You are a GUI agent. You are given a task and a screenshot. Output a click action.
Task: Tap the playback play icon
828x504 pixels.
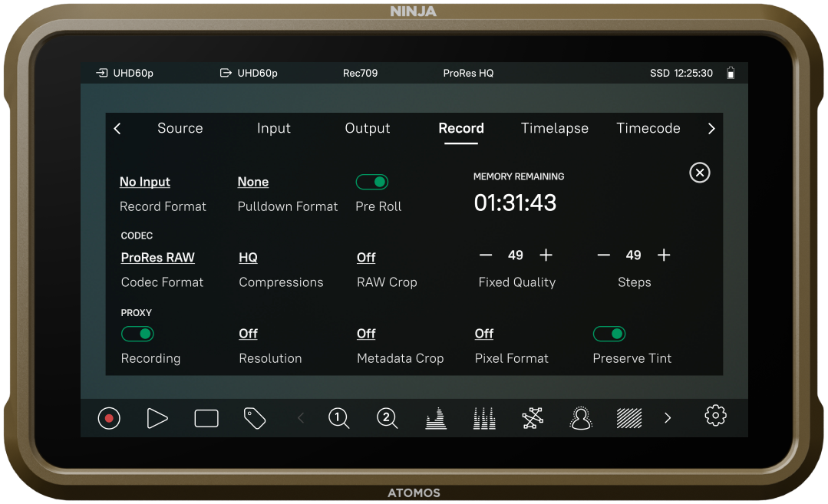pos(157,418)
